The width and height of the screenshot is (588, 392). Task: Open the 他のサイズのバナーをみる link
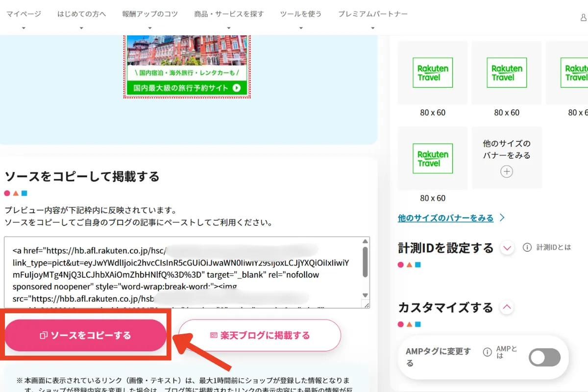446,218
